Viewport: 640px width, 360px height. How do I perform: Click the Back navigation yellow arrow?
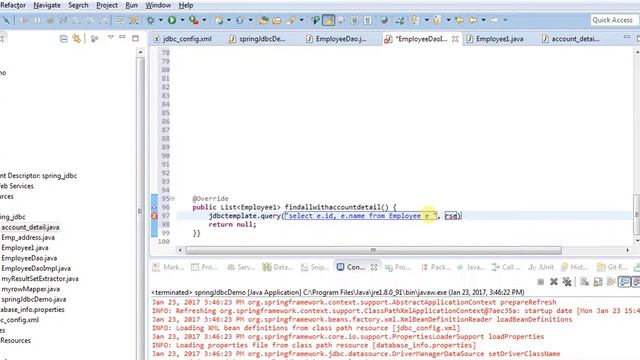pyautogui.click(x=473, y=20)
